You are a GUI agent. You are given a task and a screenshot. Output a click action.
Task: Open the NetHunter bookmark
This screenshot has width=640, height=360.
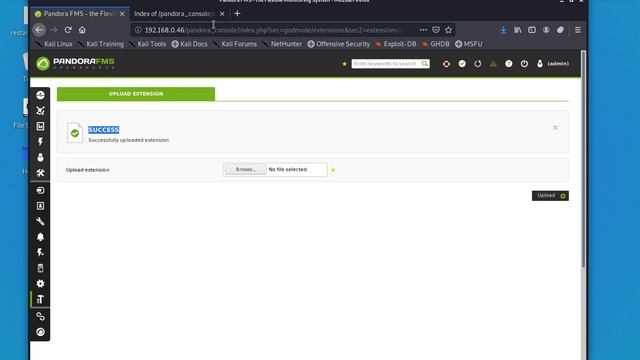pos(282,44)
